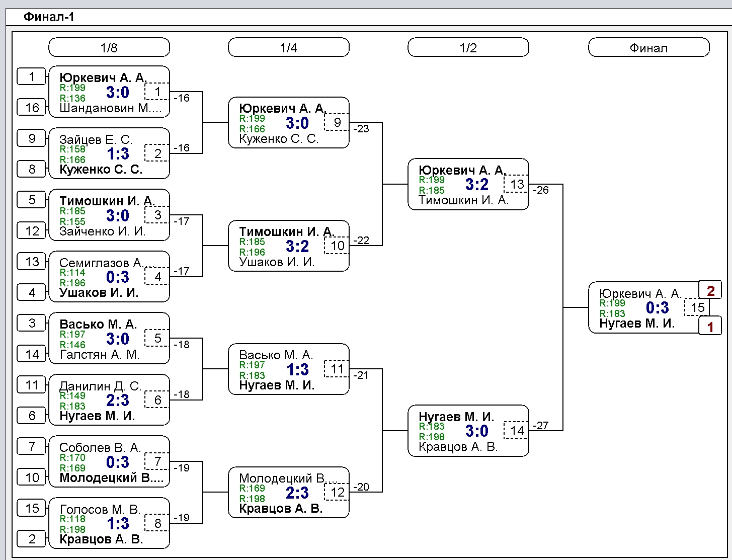The height and width of the screenshot is (560, 732).
Task: Click seed 11 box beside Данилин
Action: (32, 385)
